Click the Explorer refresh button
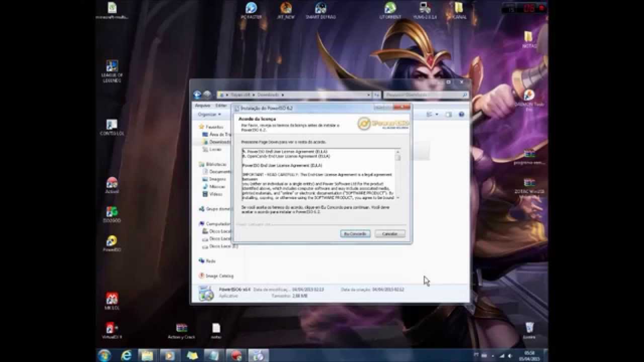The width and height of the screenshot is (644, 362). coord(376,95)
